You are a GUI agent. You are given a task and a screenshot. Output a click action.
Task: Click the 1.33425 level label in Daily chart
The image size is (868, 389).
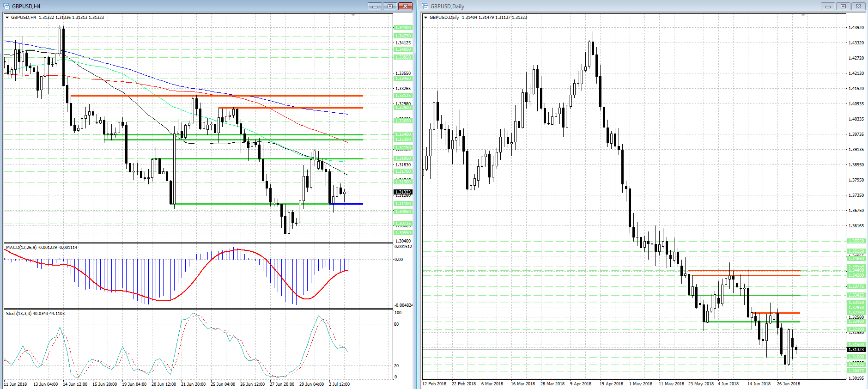856,295
